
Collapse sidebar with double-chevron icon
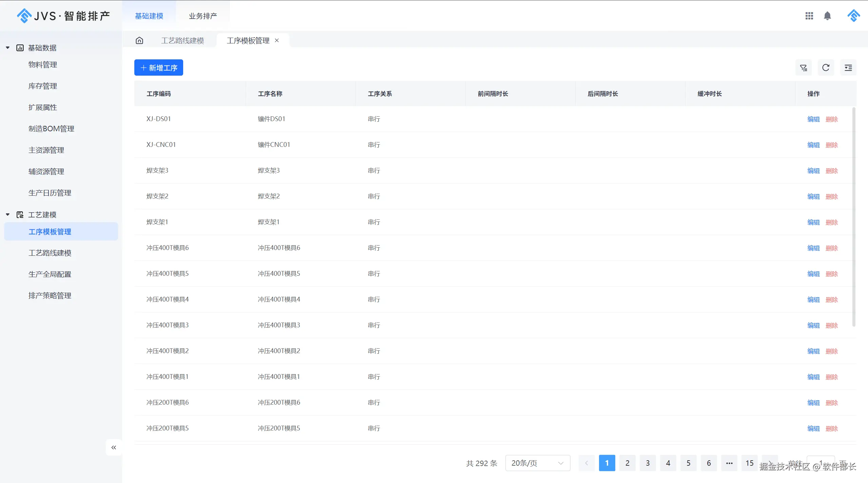point(114,447)
